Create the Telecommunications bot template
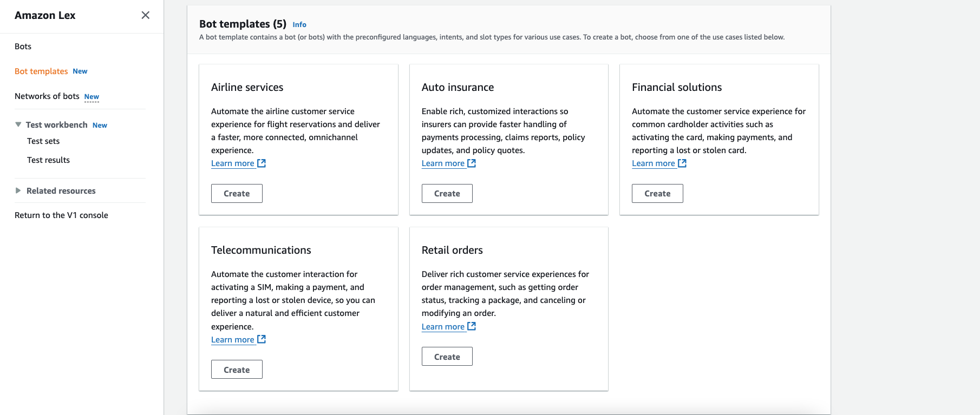Image resolution: width=980 pixels, height=415 pixels. [x=237, y=370]
